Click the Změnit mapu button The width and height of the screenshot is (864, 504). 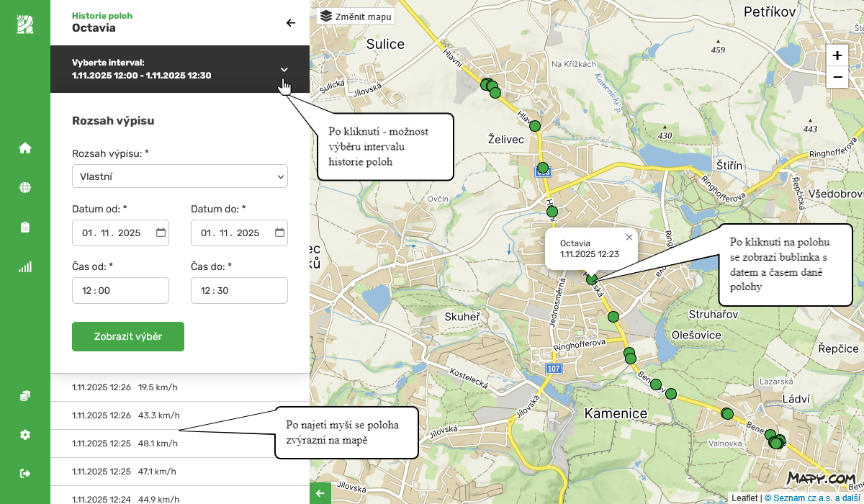[356, 16]
